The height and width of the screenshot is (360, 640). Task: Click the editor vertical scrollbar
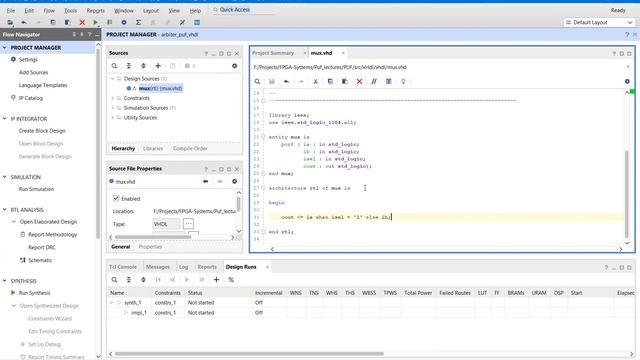pos(627,194)
